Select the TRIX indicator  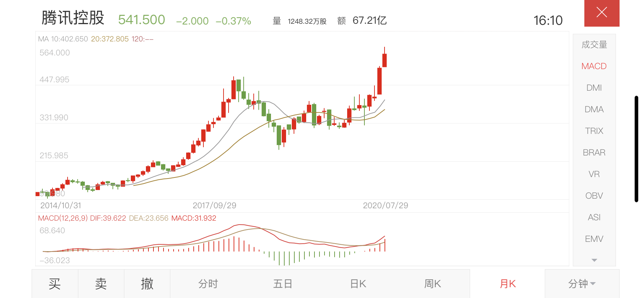pos(594,131)
